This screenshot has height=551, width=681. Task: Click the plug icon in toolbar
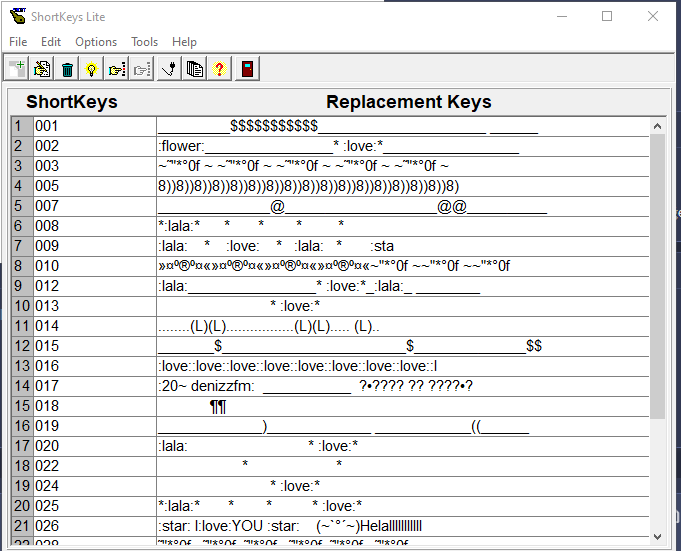coord(170,69)
